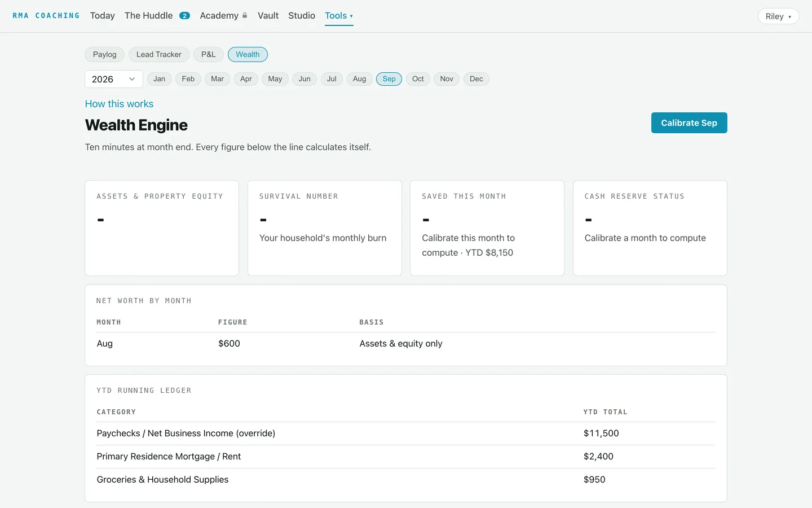Switch to the Jun month pill
The image size is (812, 508).
pos(304,79)
